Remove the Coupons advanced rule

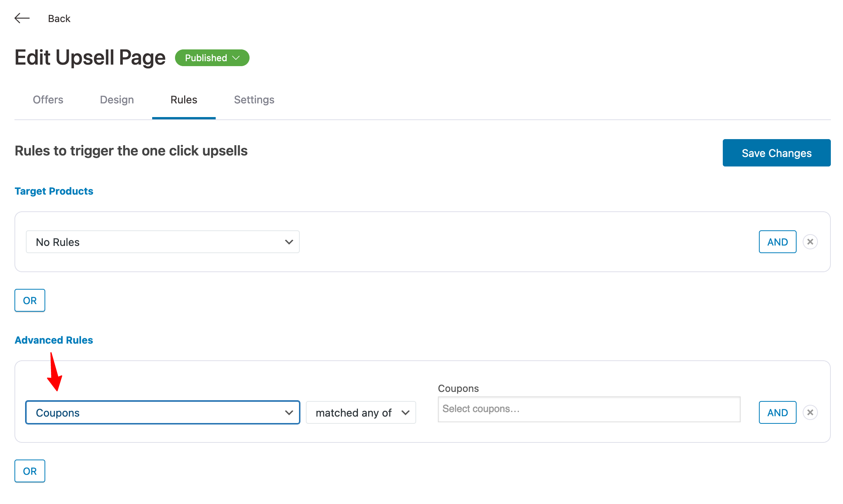810,412
